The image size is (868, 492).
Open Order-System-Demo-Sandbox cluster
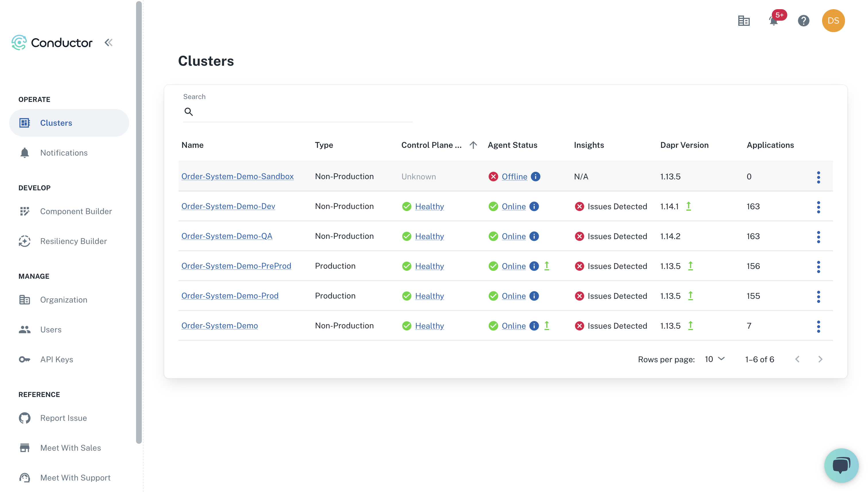(238, 176)
